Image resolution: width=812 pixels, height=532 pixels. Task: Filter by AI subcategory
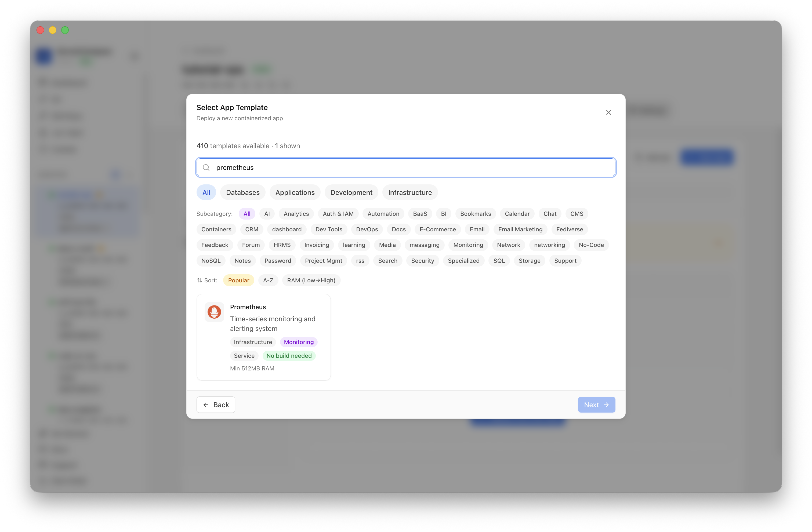pos(267,214)
